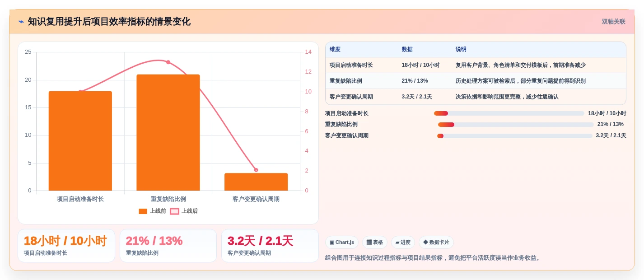644x280 pixels.
Task: Select the 项目启动准备时长 bar in chart
Action: coord(80,141)
